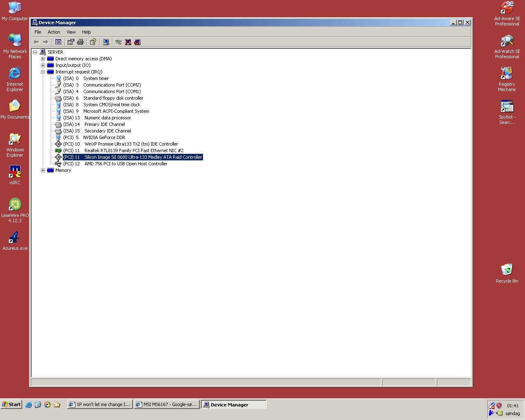
Task: Select the SERVER computer name
Action: (x=55, y=52)
